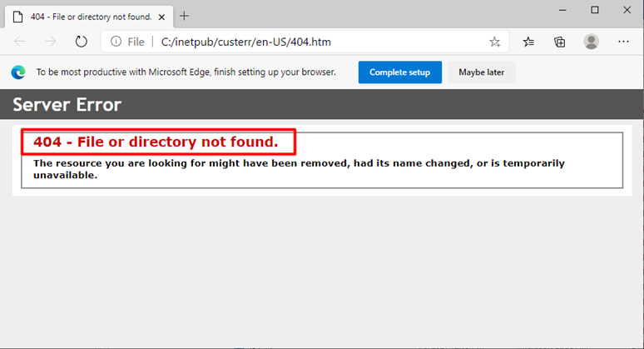The width and height of the screenshot is (644, 349).
Task: Open the Favorites list icon
Action: [x=528, y=42]
